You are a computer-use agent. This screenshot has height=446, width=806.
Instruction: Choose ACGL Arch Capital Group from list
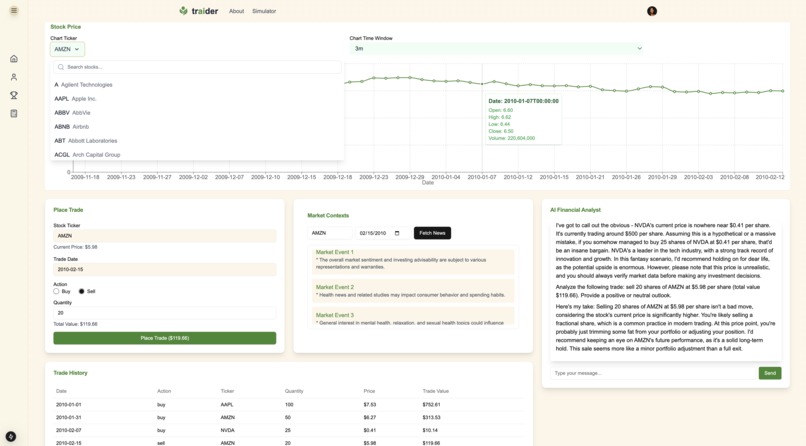click(x=197, y=154)
